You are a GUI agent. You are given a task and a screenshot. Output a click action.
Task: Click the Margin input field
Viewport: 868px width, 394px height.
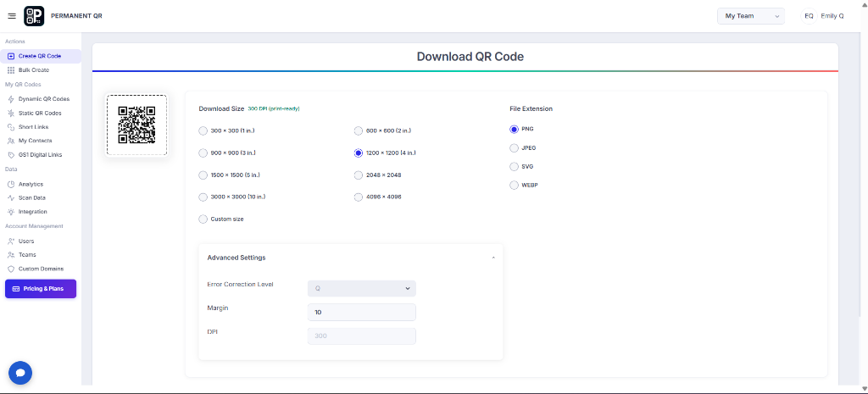click(361, 312)
